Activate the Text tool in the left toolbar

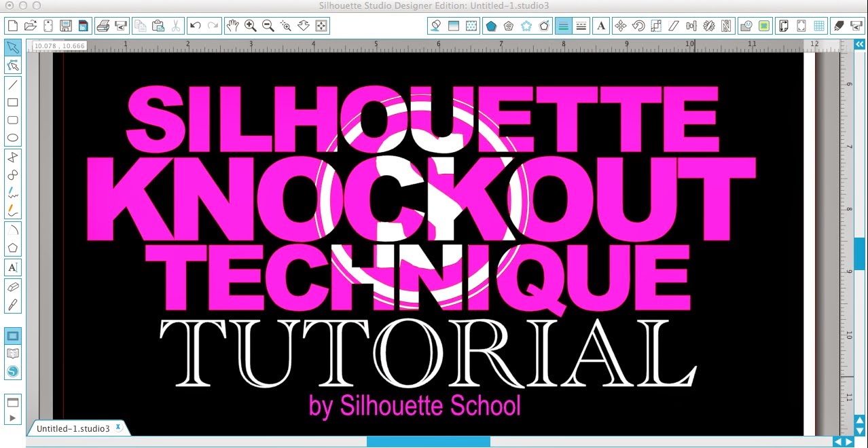click(x=12, y=267)
